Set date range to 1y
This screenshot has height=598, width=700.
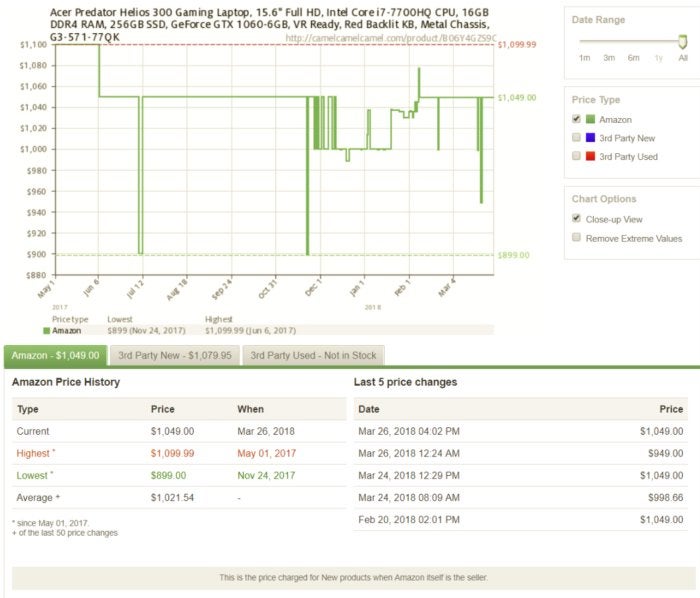[658, 58]
